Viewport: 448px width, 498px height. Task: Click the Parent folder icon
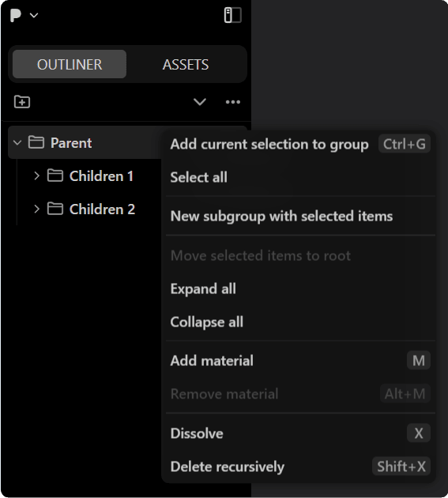click(x=36, y=142)
